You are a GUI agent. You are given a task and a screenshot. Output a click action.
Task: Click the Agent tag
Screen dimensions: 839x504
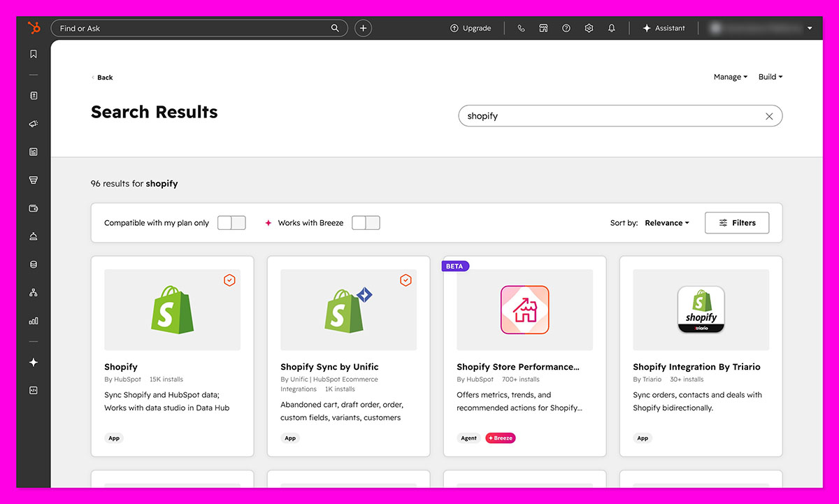tap(468, 438)
